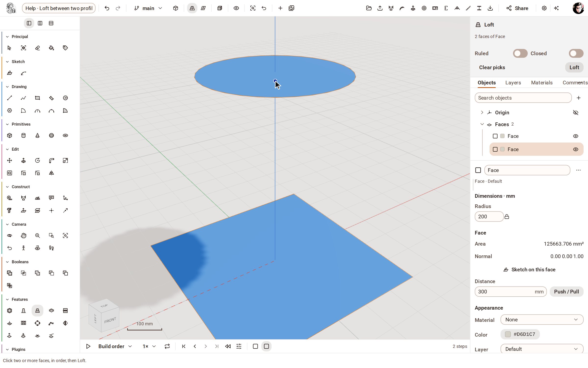This screenshot has width=588, height=368.
Task: Select the box primitive tool
Action: point(10,135)
